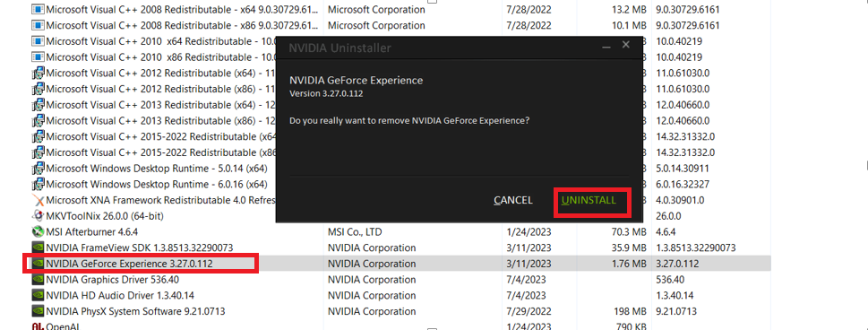Click MSI Co., LTD publisher cell
868x330 pixels.
(355, 232)
